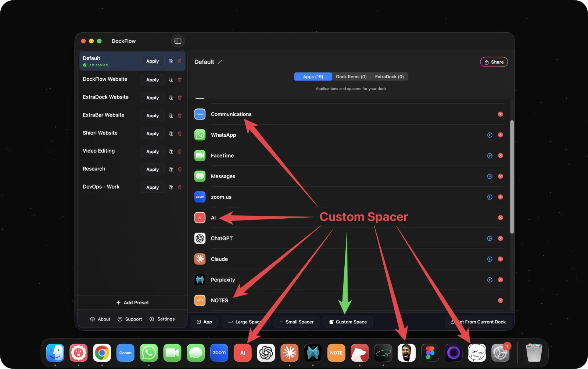This screenshot has width=588, height=369.
Task: Share the Default preset
Action: (494, 62)
